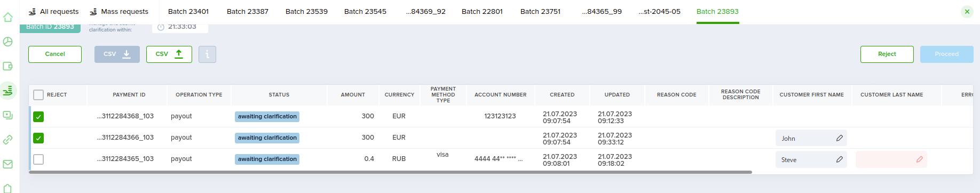The width and height of the screenshot is (980, 193).
Task: Open the Mass requests tab
Action: coord(119,11)
